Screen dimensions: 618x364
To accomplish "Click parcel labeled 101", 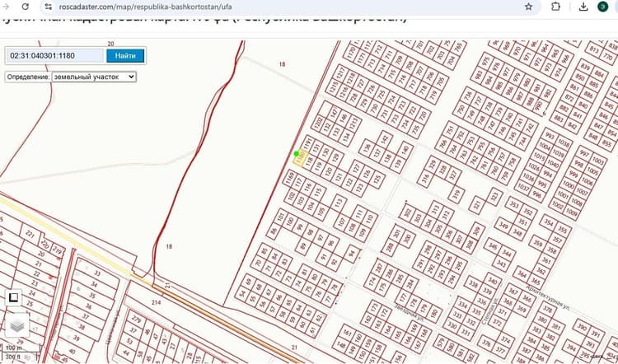I will (x=281, y=217).
